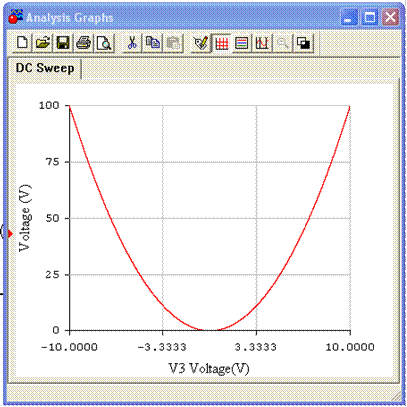Click the zoom restore magnifier icon
This screenshot has width=407, height=407.
click(x=283, y=43)
